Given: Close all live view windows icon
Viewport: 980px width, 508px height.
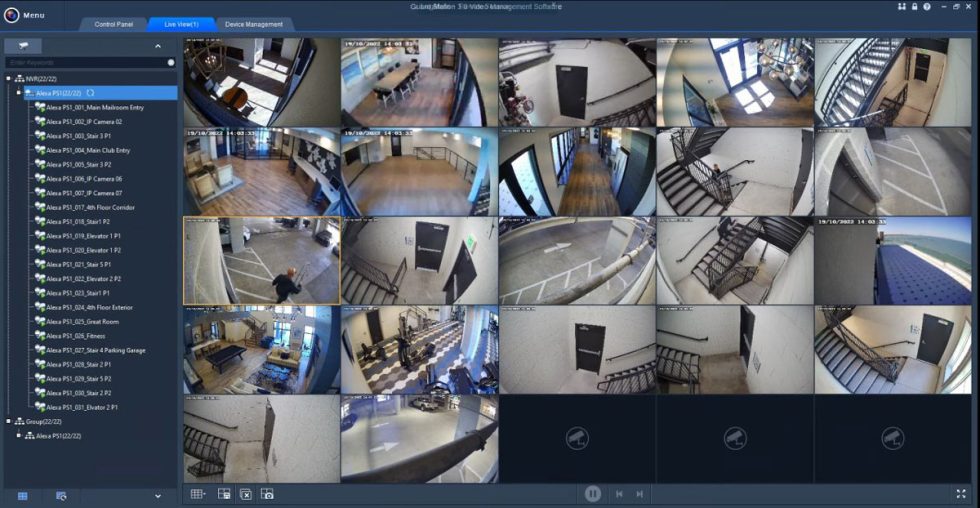Looking at the screenshot, I should pyautogui.click(x=246, y=494).
